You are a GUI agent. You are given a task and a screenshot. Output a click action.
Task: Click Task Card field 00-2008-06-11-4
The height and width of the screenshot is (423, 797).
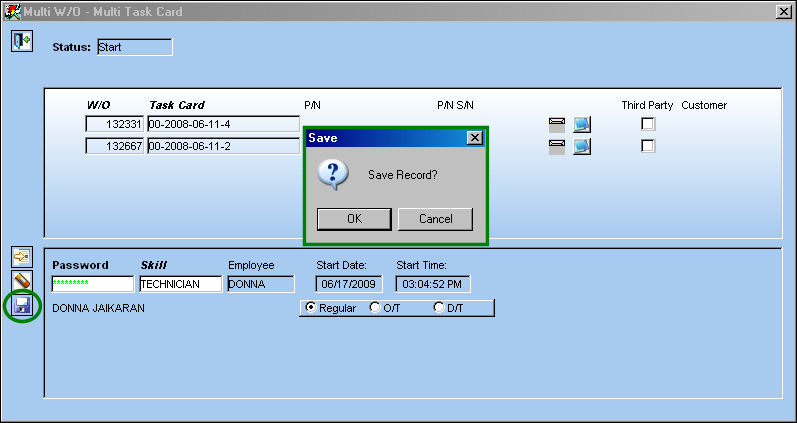224,124
